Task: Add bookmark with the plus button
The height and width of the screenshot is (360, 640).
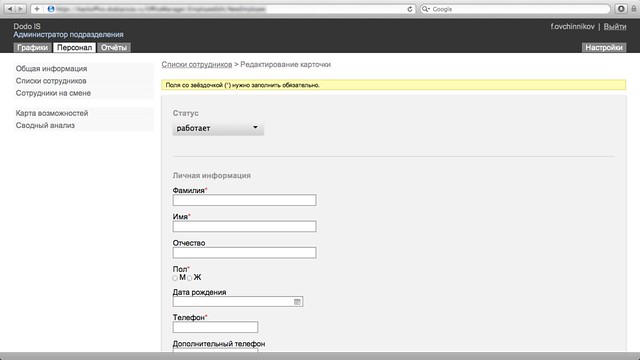Action: click(37, 9)
